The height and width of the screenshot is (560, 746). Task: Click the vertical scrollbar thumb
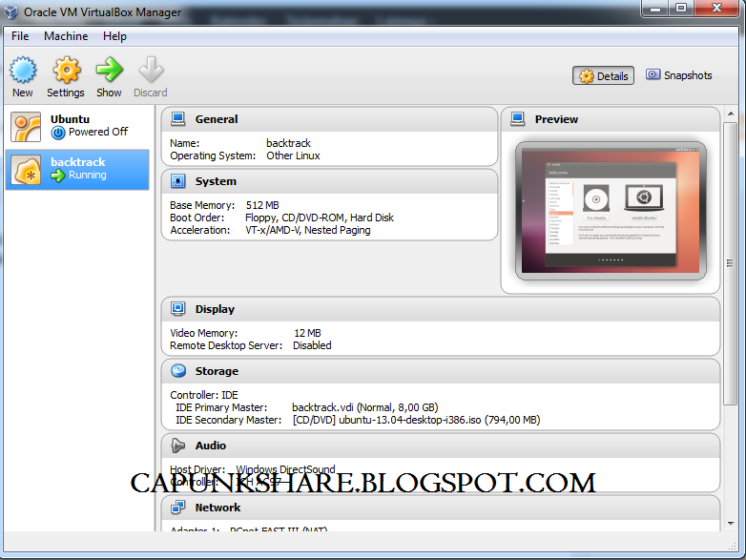730,263
